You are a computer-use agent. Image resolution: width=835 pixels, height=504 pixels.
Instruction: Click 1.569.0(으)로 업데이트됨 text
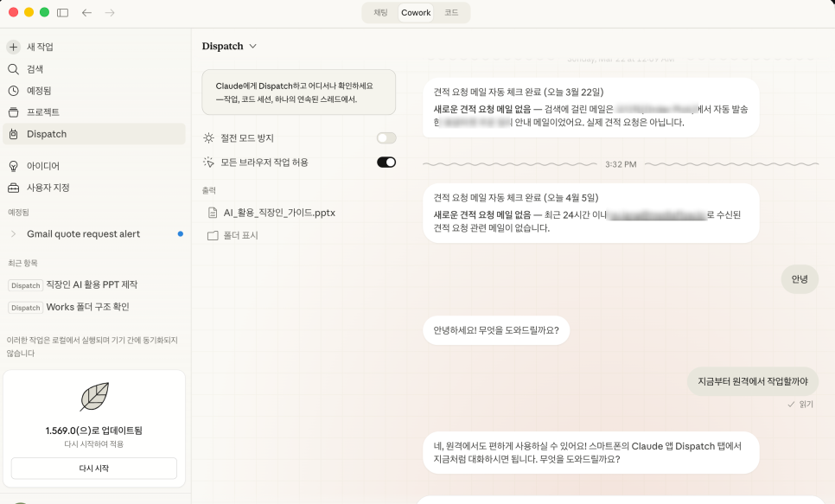tap(94, 431)
